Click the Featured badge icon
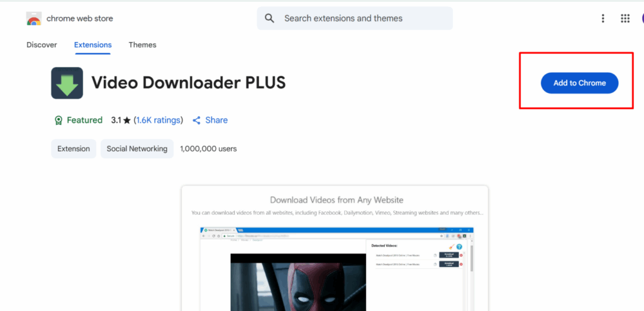The width and height of the screenshot is (644, 311). (x=58, y=120)
